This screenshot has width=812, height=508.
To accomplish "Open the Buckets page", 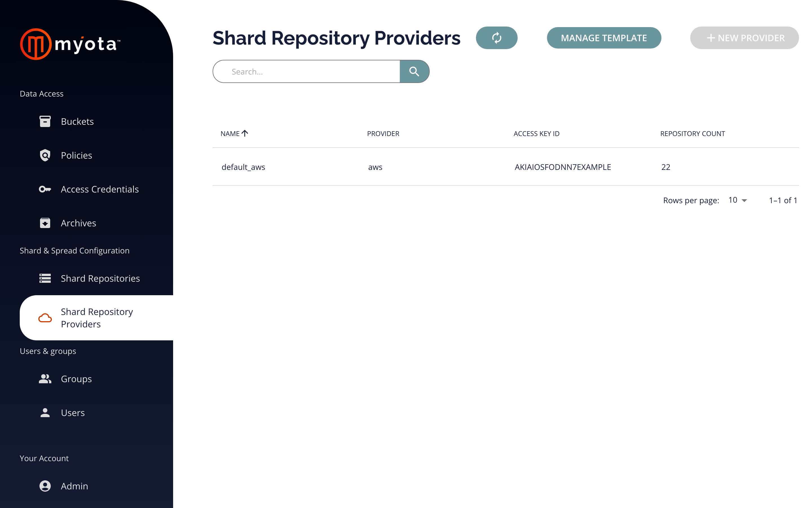I will coord(77,121).
